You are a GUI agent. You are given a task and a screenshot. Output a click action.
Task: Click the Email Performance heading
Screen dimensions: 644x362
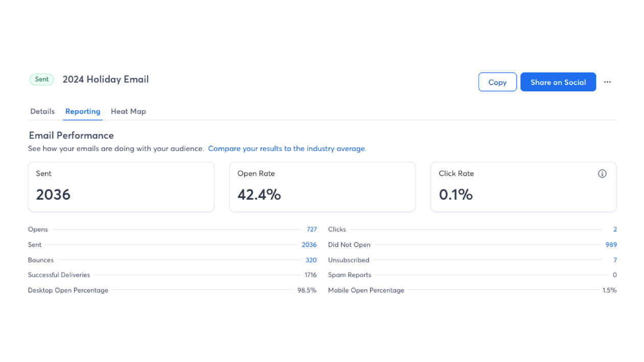[71, 135]
